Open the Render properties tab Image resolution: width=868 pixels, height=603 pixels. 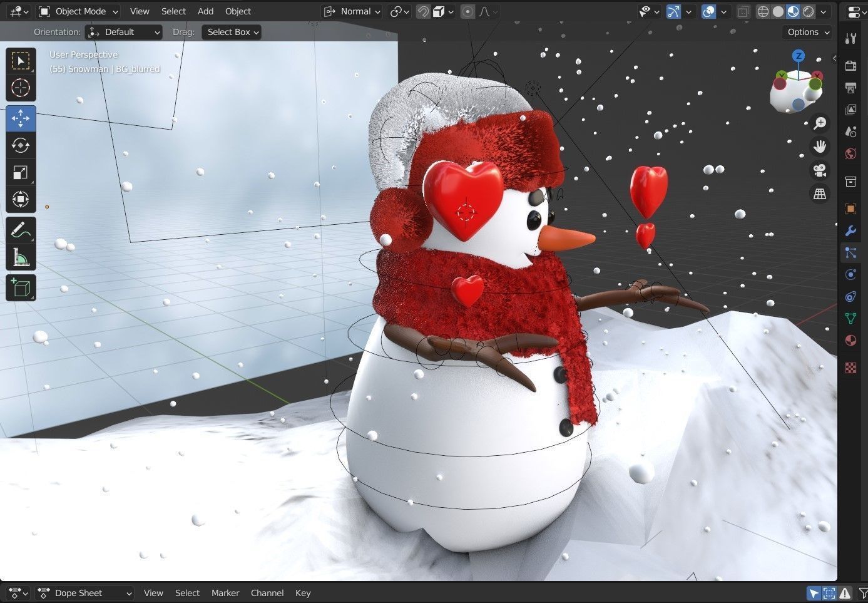(x=850, y=66)
